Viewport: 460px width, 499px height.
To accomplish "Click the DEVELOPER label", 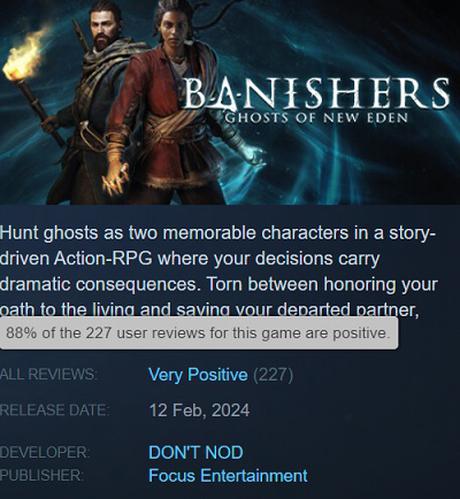I will [45, 453].
